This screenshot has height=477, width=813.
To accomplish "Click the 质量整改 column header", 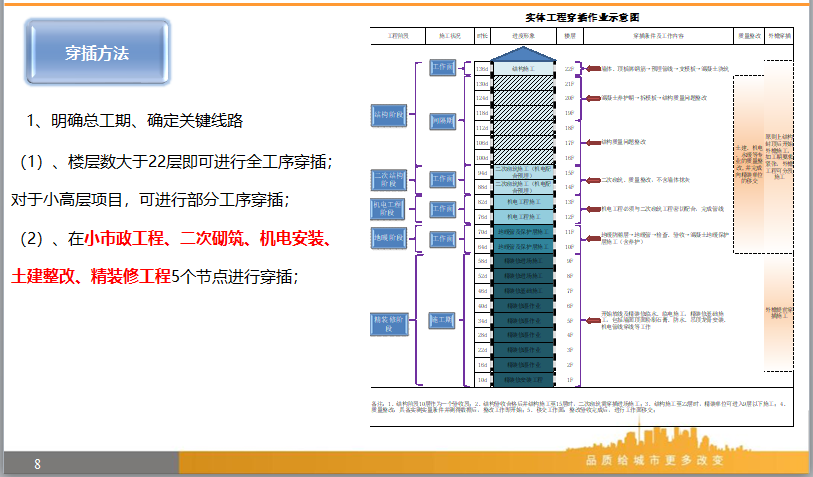I will click(749, 36).
